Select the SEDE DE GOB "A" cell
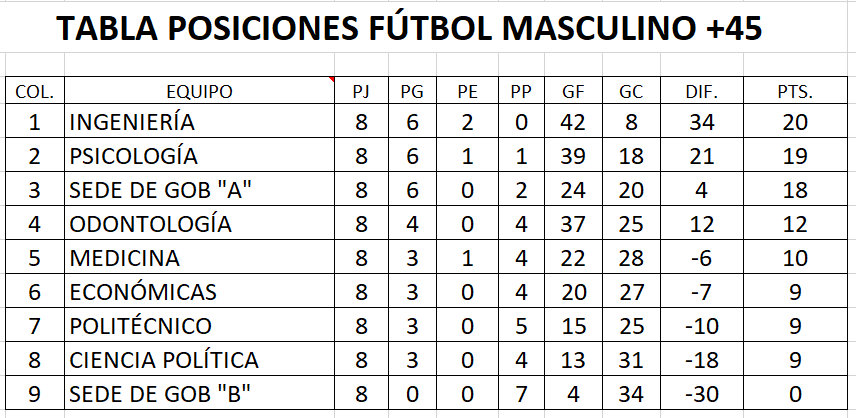The width and height of the screenshot is (856, 418). [199, 189]
